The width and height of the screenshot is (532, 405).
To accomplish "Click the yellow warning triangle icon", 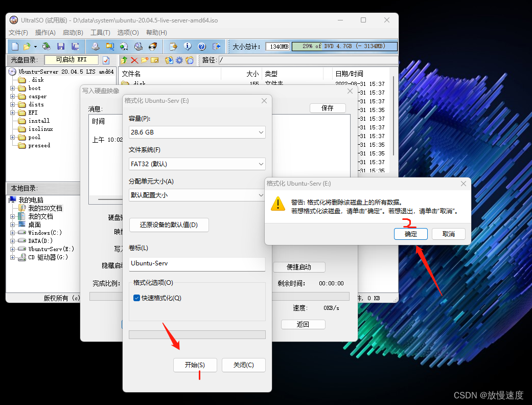I will (x=278, y=204).
